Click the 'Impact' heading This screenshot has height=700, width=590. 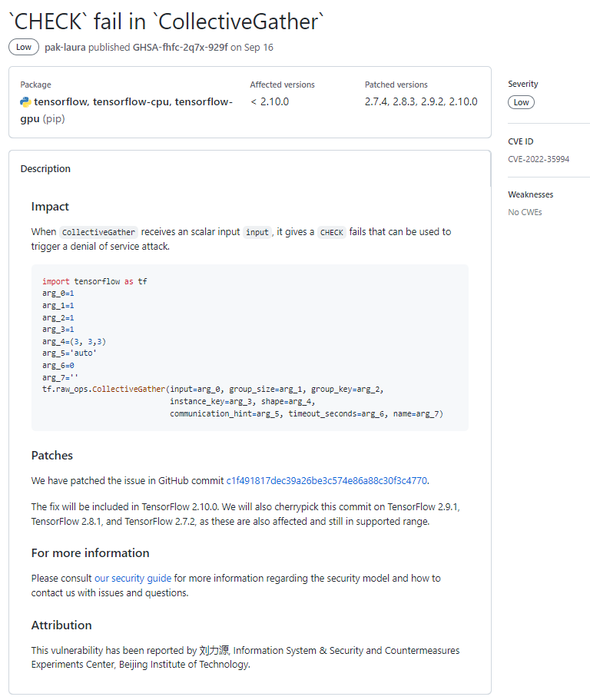[50, 207]
